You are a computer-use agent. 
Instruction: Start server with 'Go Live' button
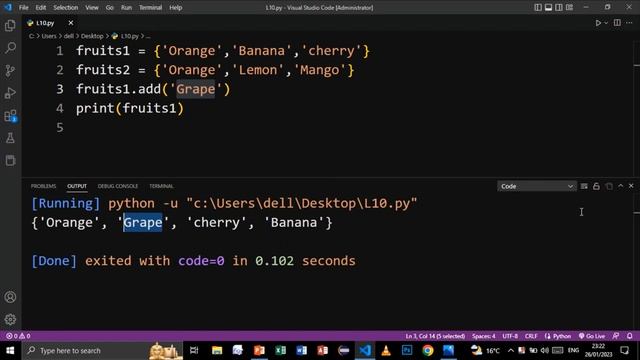click(592, 336)
